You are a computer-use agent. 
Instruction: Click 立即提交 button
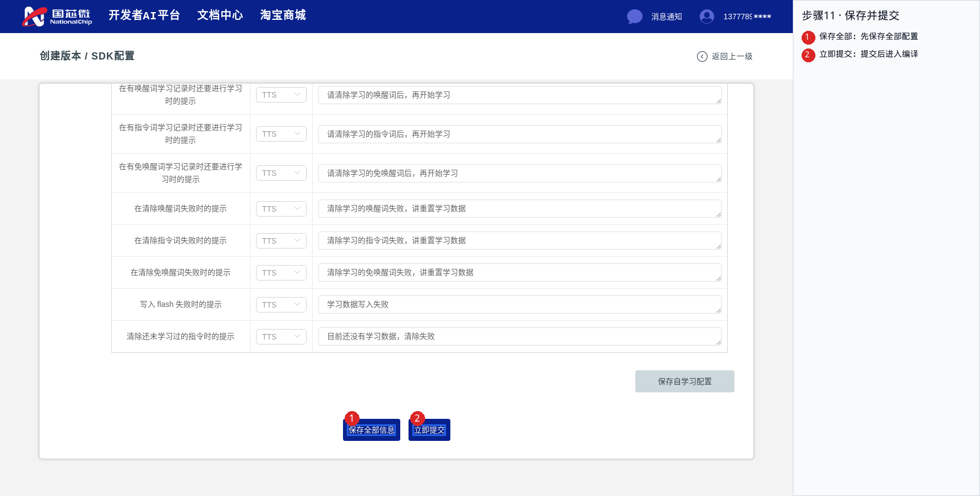[429, 430]
